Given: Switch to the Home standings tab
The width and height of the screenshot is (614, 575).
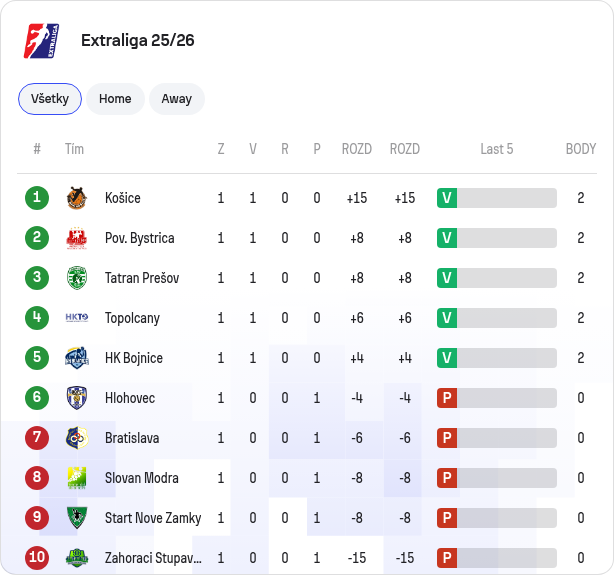Looking at the screenshot, I should pos(115,99).
